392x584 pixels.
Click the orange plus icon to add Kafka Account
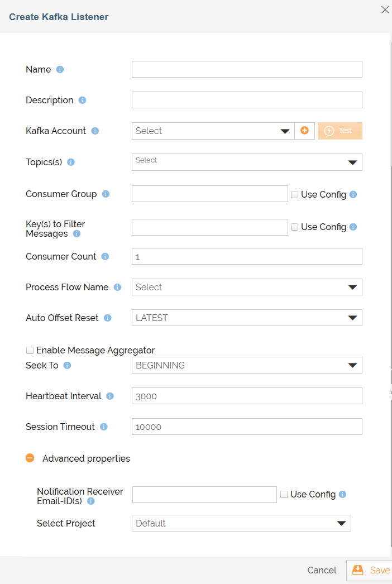tap(304, 131)
